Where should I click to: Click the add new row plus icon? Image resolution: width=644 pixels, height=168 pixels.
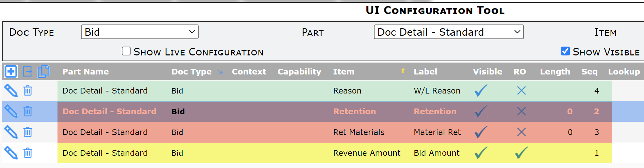(x=11, y=71)
